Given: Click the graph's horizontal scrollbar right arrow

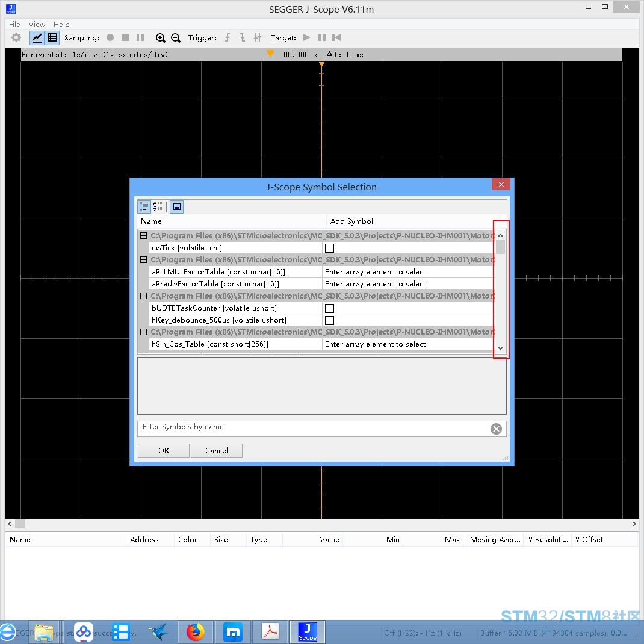Looking at the screenshot, I should click(x=634, y=524).
